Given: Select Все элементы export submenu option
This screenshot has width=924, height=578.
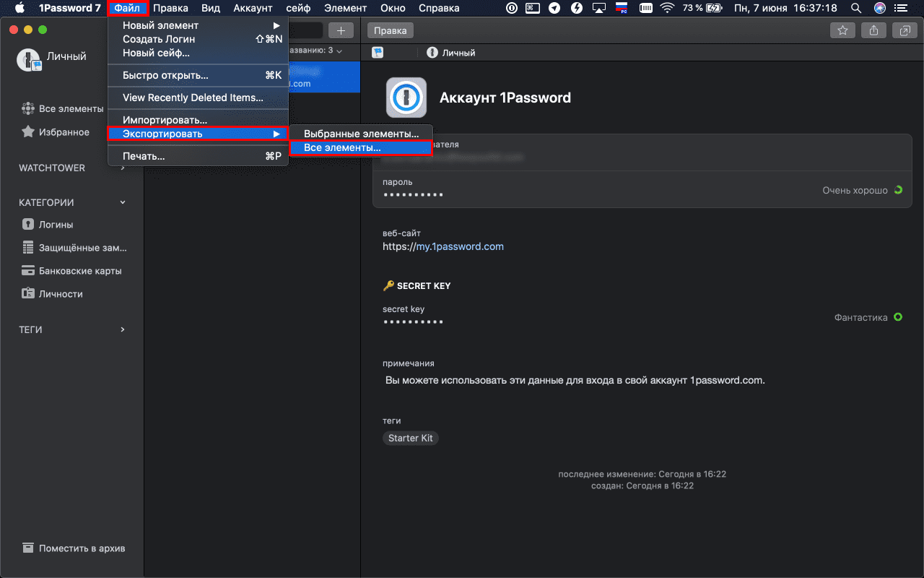Looking at the screenshot, I should 342,147.
